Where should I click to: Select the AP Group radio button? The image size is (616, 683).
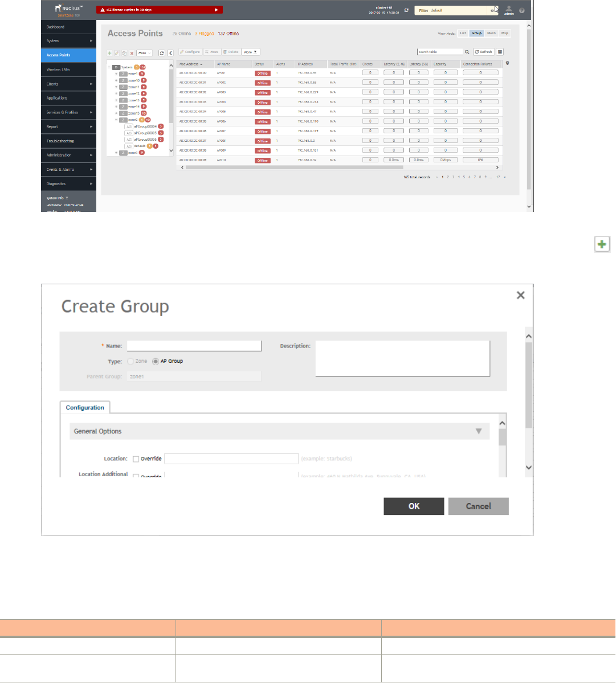pyautogui.click(x=156, y=362)
